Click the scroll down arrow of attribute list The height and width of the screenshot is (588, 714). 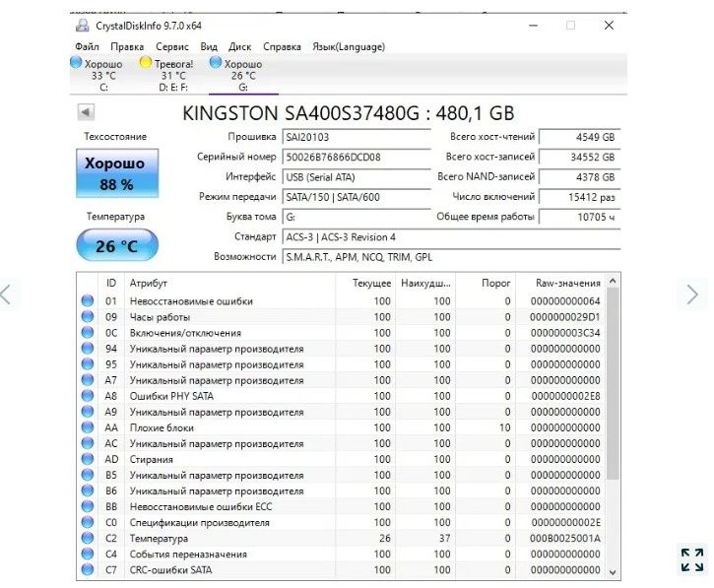[x=613, y=572]
